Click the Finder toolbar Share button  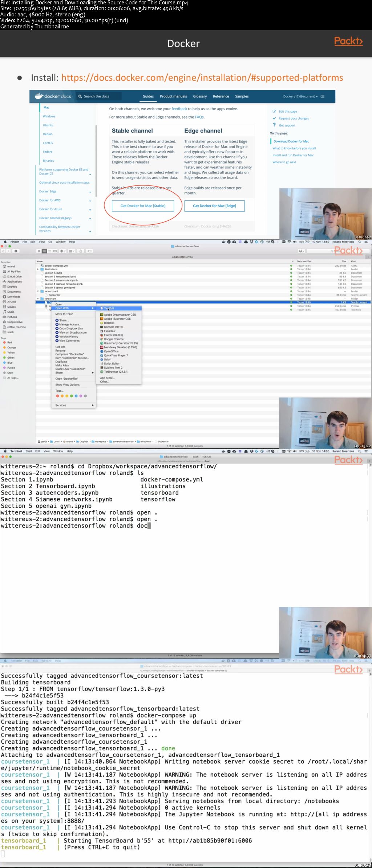(x=81, y=251)
